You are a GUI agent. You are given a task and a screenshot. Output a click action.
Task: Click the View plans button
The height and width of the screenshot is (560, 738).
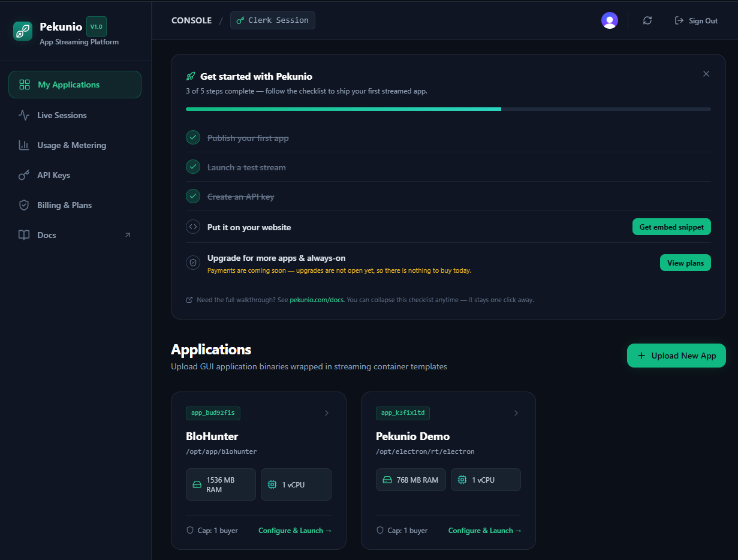pos(685,263)
